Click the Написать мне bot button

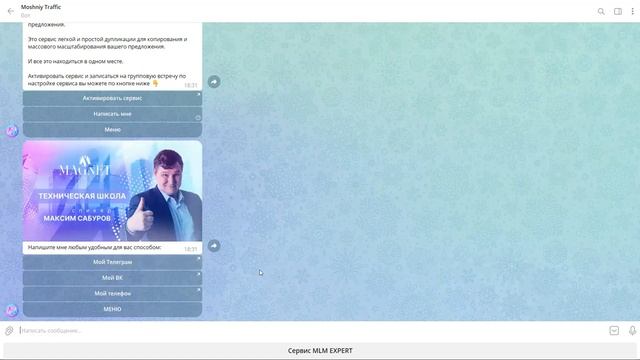112,114
